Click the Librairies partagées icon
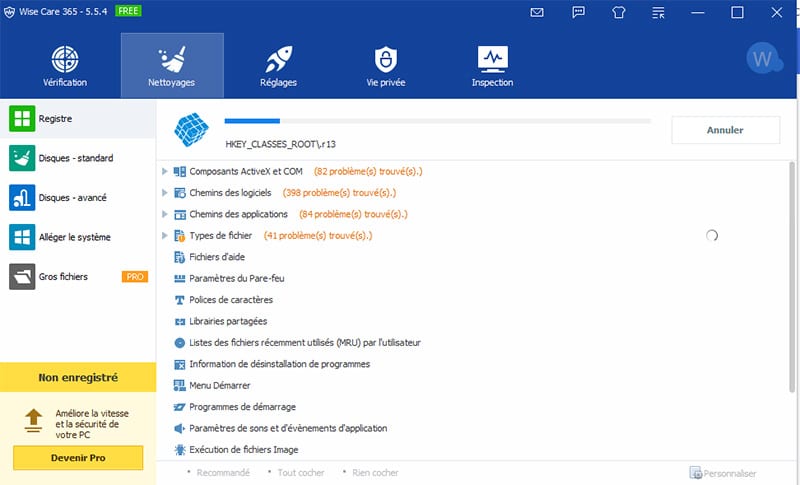 (x=180, y=321)
